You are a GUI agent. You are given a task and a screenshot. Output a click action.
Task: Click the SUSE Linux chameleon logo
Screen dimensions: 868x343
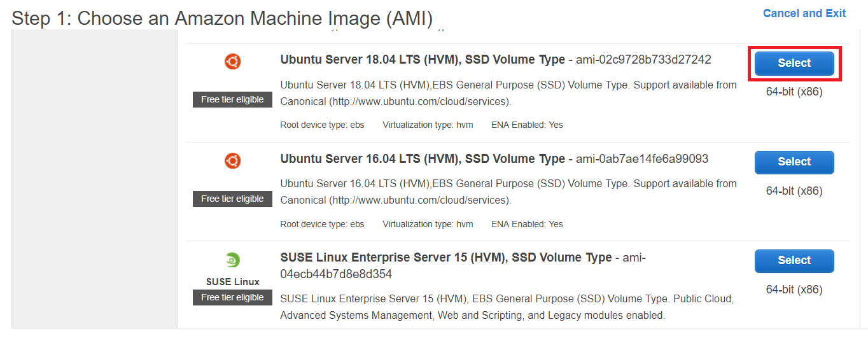pyautogui.click(x=233, y=260)
